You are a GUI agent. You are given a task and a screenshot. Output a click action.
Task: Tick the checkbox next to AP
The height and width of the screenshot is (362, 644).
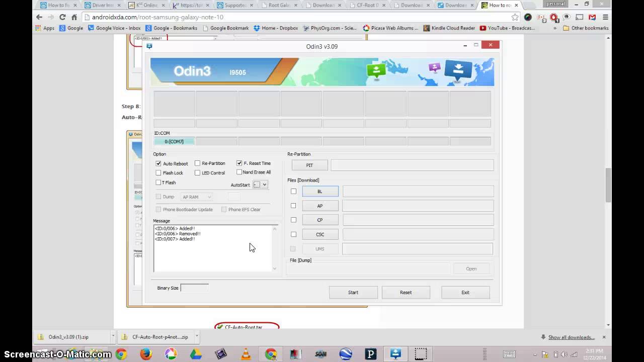(x=293, y=206)
